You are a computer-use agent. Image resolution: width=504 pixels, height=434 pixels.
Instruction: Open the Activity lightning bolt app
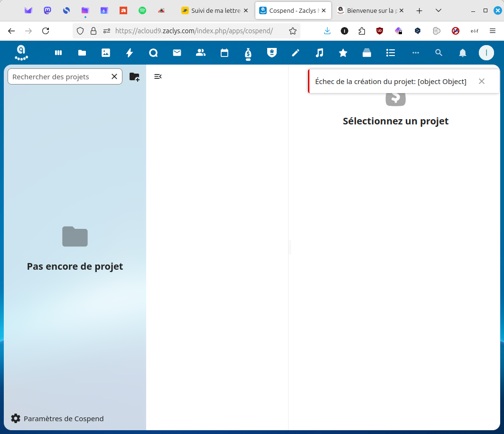(x=130, y=53)
